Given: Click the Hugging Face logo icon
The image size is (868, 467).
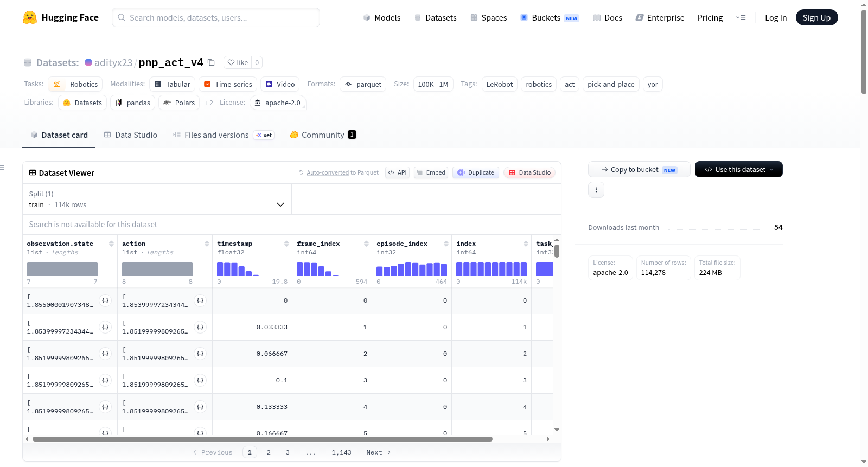Looking at the screenshot, I should 30,17.
